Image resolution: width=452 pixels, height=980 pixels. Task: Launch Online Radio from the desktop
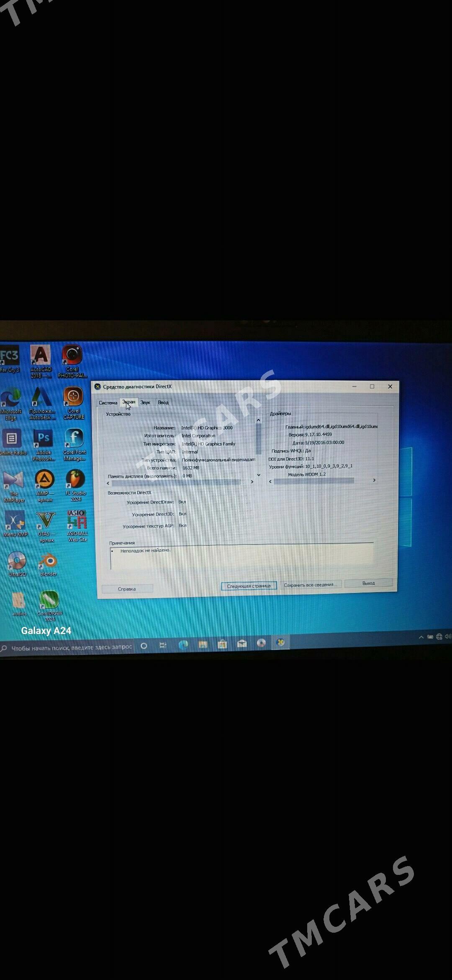coord(13,443)
